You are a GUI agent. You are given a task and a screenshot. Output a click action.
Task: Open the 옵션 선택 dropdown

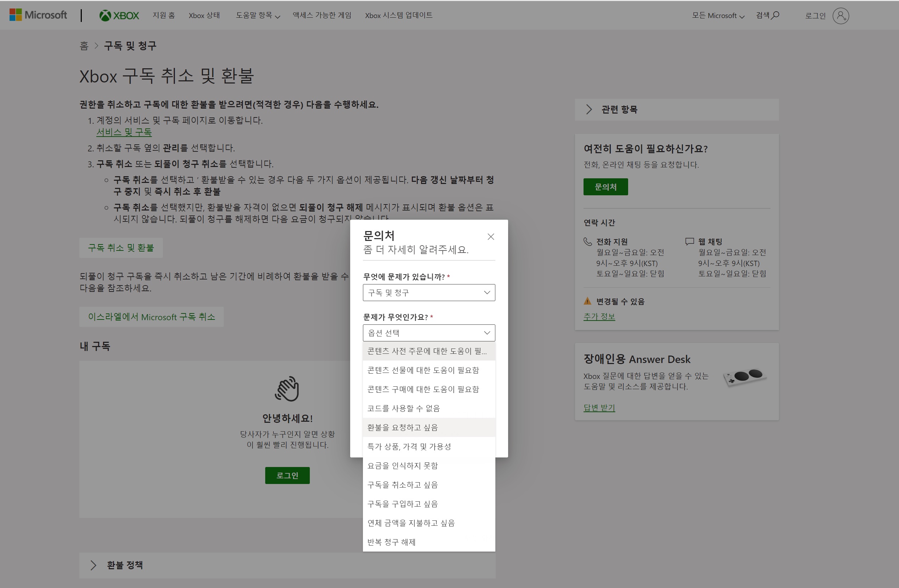point(429,333)
